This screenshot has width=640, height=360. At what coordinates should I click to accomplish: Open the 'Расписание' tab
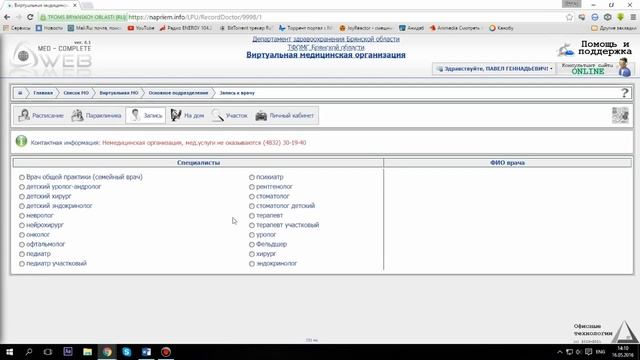(x=41, y=116)
